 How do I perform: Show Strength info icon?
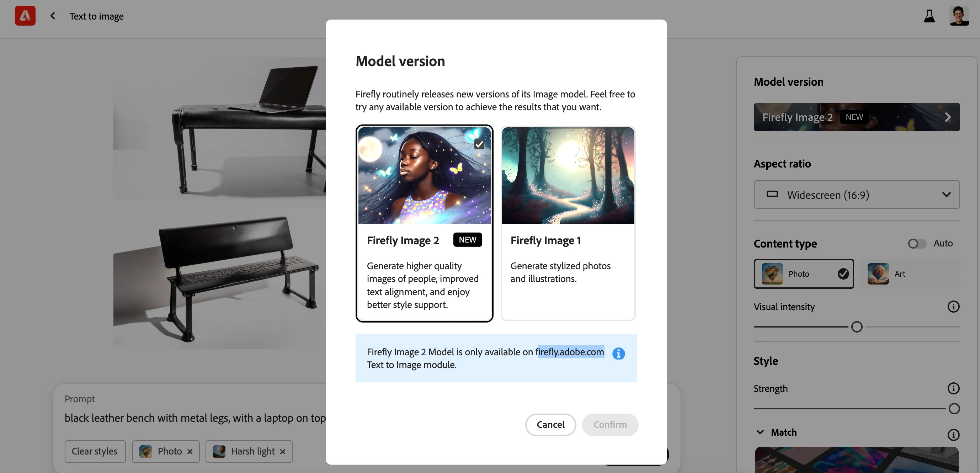[953, 388]
